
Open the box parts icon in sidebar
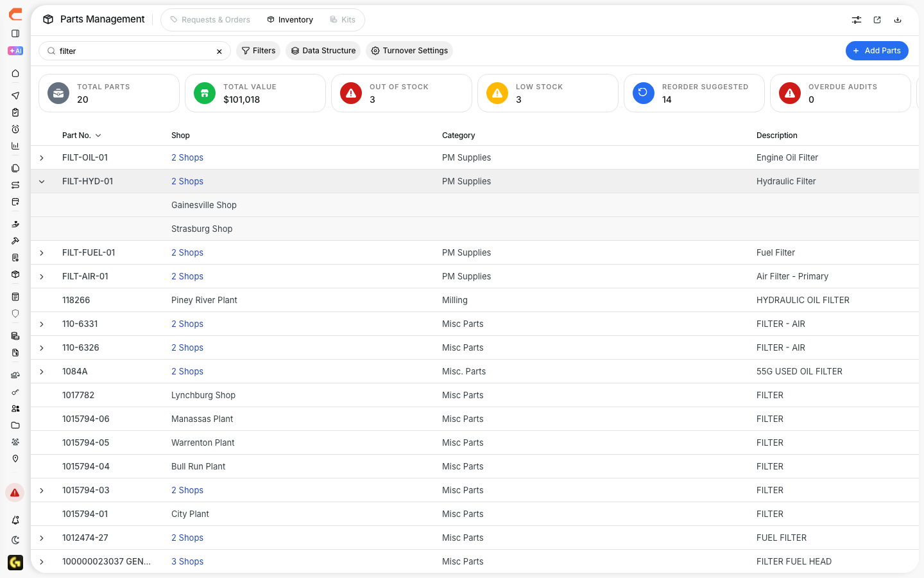point(15,274)
